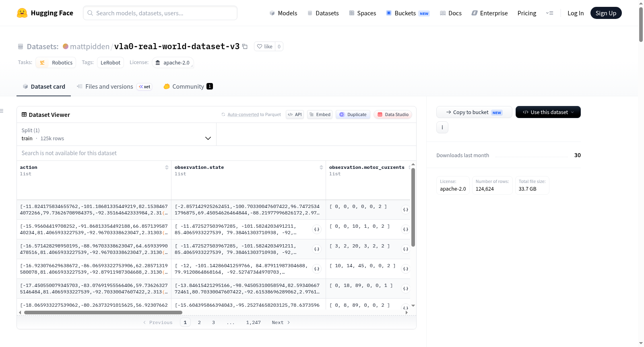This screenshot has height=347, width=644.
Task: Expand JSON for the [0, 18, 89, 0, 0, 1] cell
Action: coord(406,289)
